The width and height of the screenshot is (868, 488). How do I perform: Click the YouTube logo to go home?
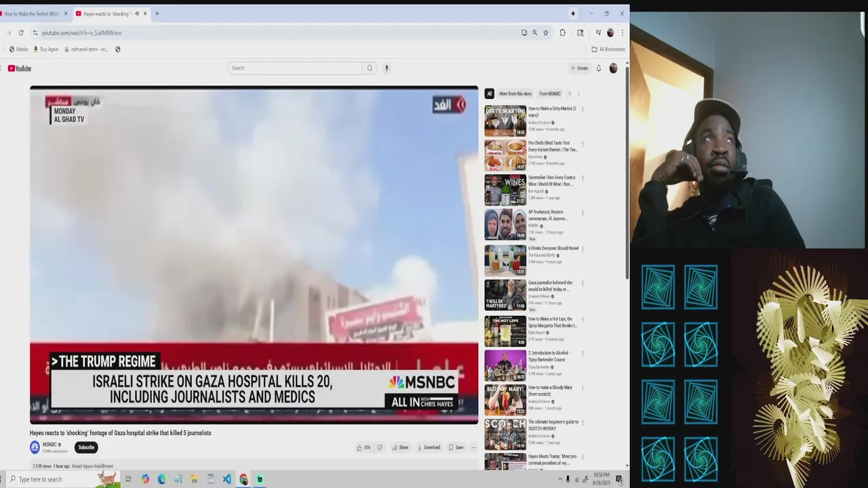(20, 68)
